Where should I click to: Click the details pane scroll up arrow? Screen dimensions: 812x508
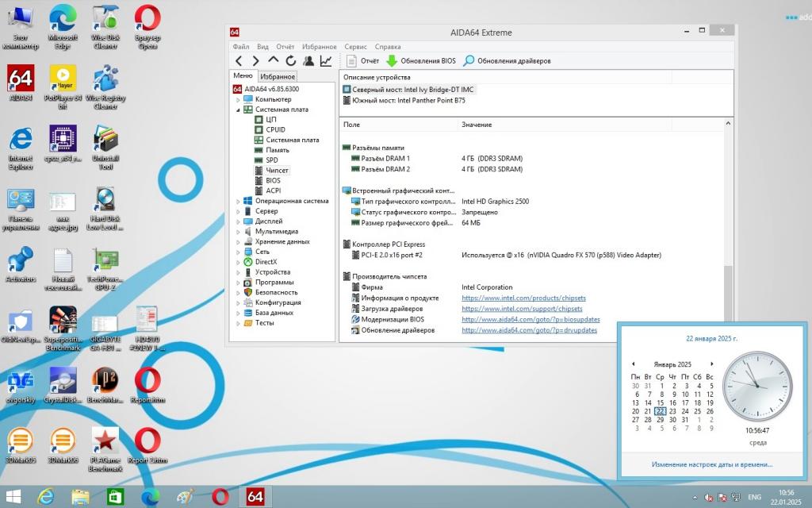click(728, 123)
